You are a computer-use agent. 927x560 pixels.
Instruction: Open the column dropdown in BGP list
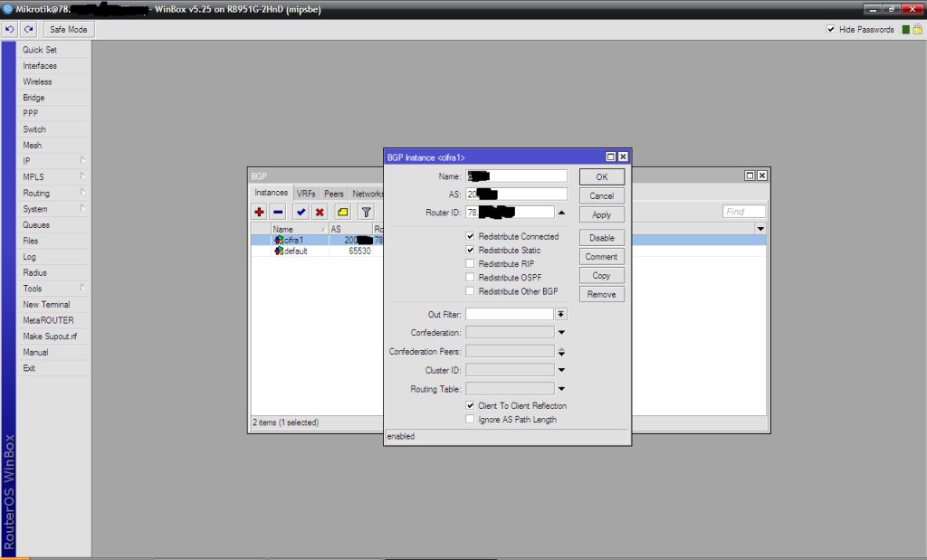(x=760, y=229)
